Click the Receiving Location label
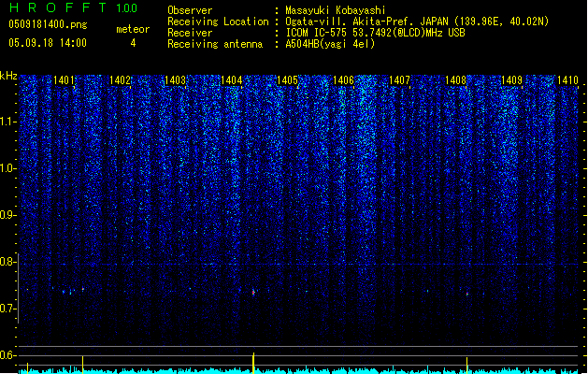Viewport: 588px width, 374px height. [218, 22]
